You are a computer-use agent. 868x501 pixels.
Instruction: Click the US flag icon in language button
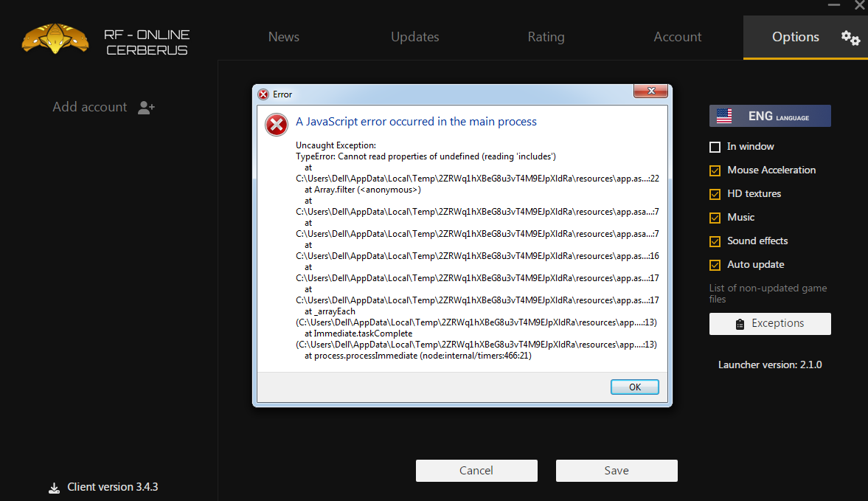724,116
